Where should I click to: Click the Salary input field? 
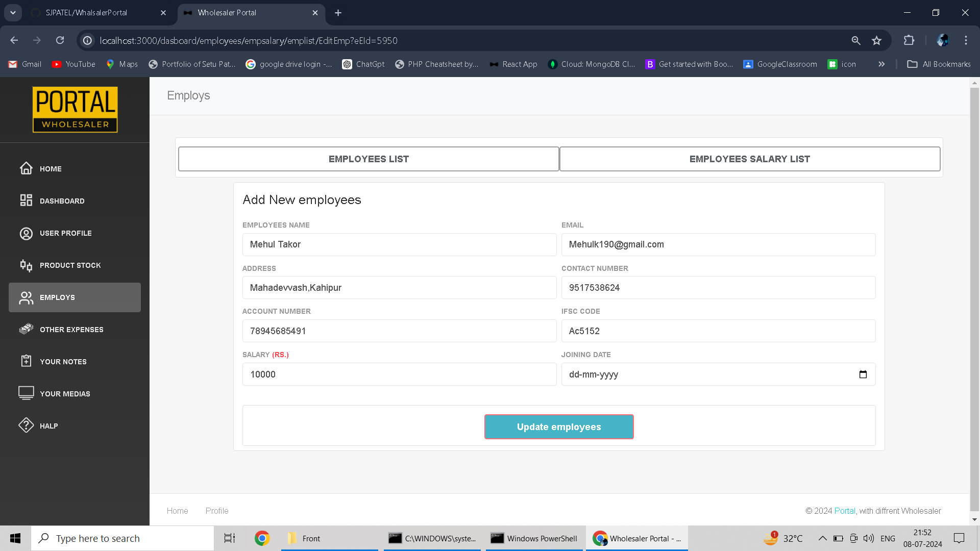coord(399,374)
